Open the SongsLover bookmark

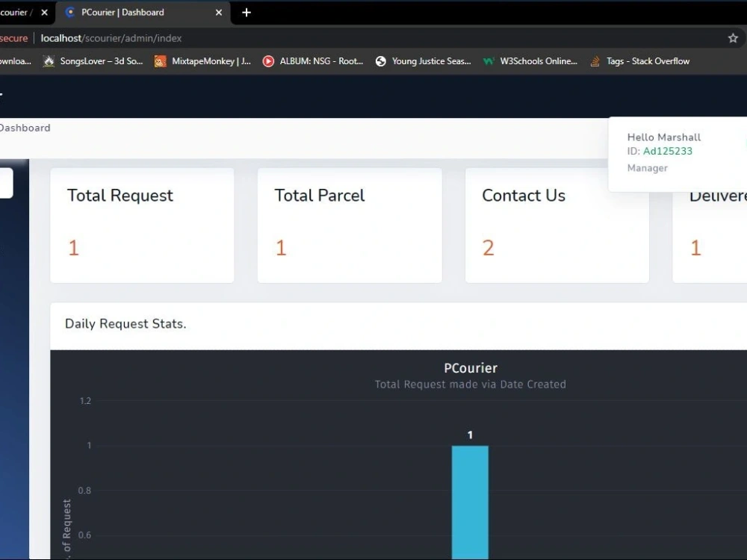93,61
